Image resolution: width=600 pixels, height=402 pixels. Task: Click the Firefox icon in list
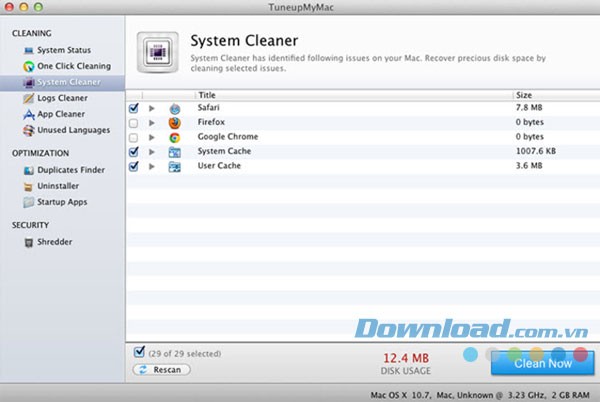point(175,123)
